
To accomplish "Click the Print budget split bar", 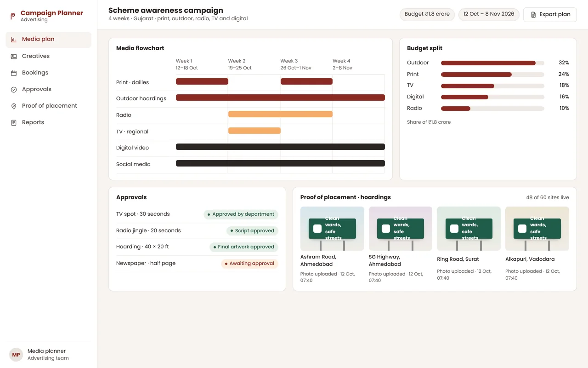I will tap(492, 75).
